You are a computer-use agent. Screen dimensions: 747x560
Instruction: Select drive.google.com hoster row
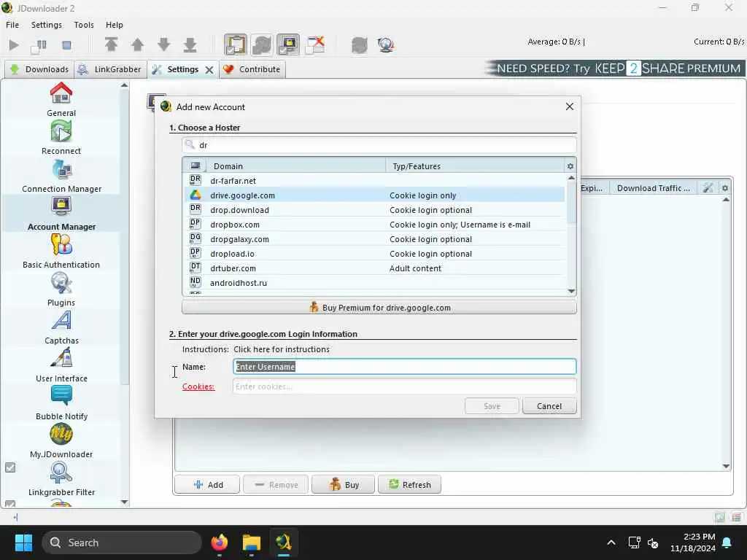click(x=374, y=195)
